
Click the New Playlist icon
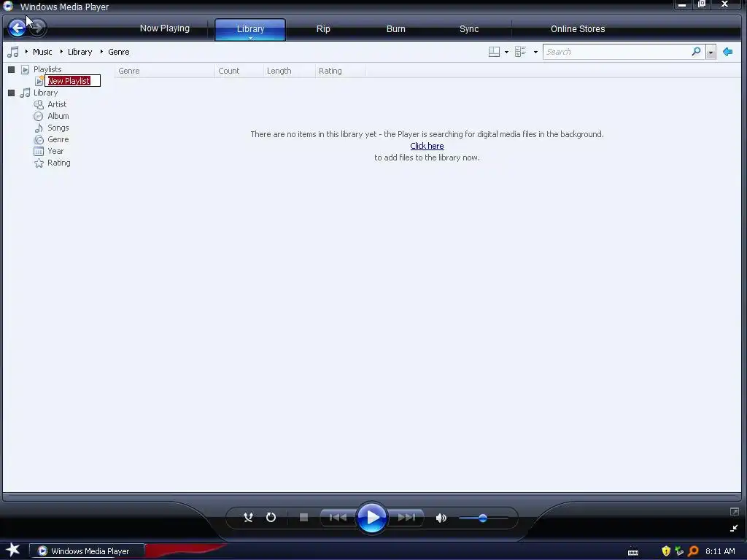coord(39,81)
